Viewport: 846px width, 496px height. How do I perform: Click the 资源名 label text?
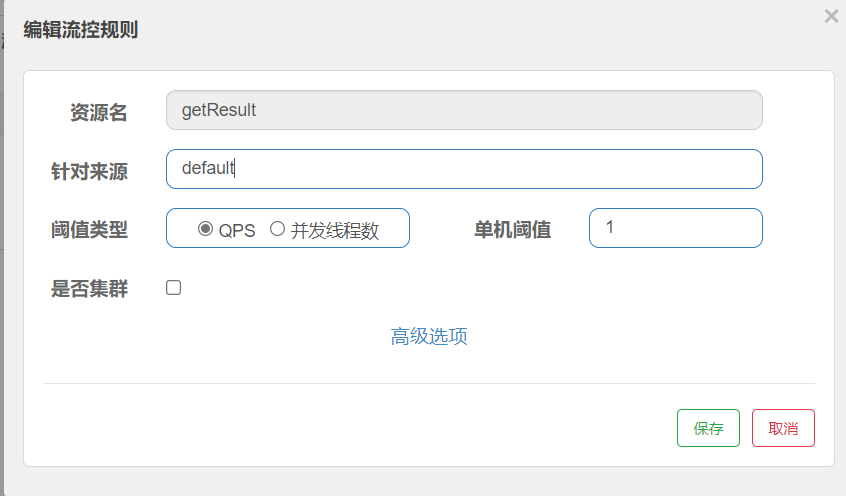(x=99, y=112)
